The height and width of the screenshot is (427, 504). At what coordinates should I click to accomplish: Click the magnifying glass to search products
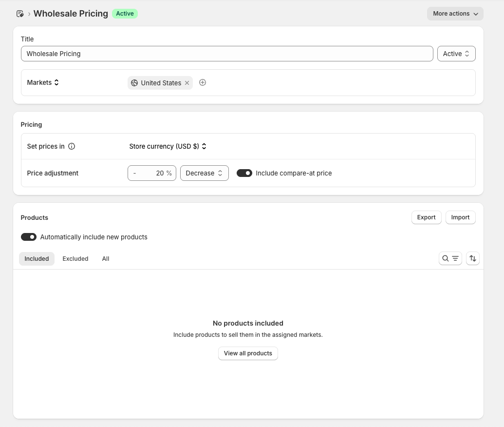(x=445, y=258)
